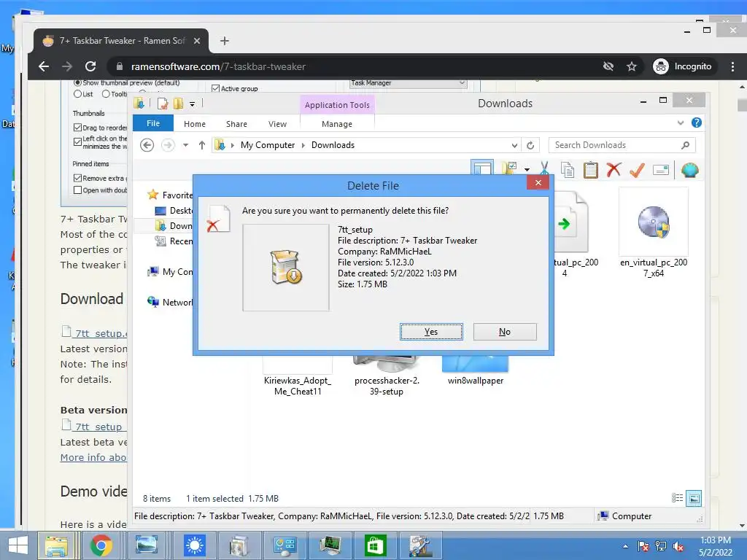Click Chrome back arrow button

[44, 66]
